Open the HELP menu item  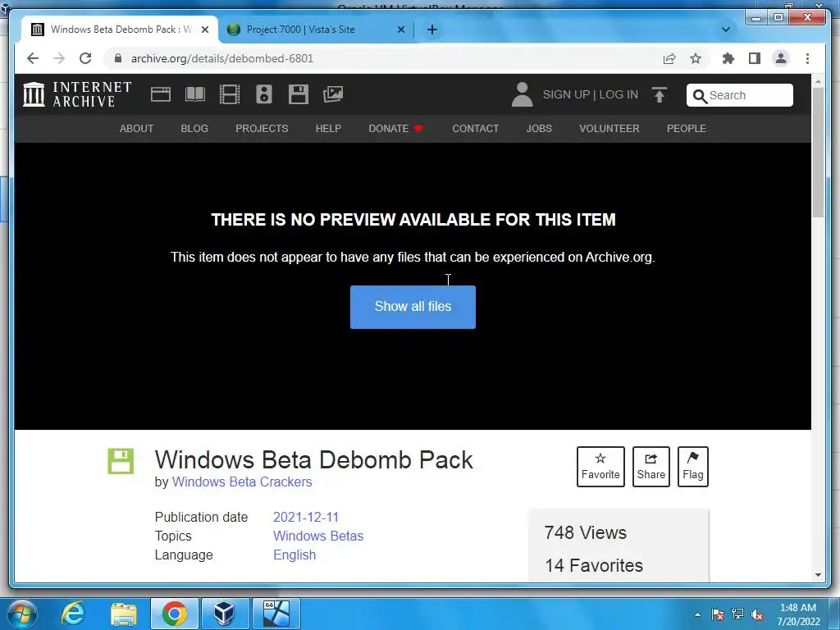(x=328, y=129)
